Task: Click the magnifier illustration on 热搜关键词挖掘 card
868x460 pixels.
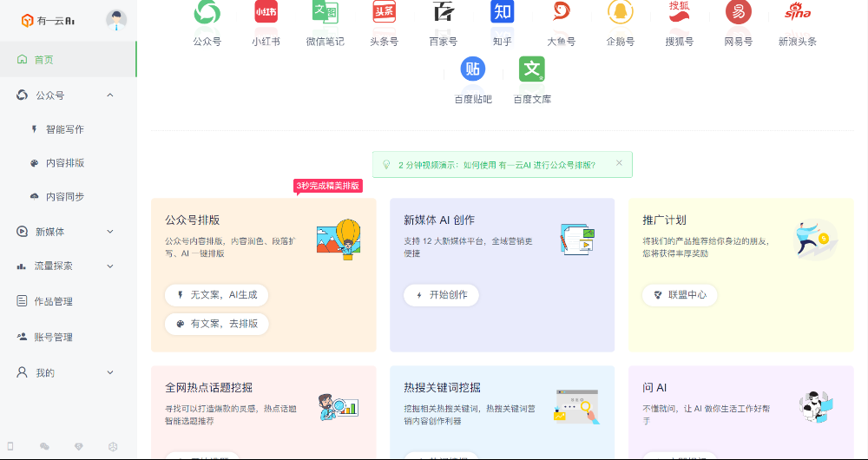Action: coord(577,407)
